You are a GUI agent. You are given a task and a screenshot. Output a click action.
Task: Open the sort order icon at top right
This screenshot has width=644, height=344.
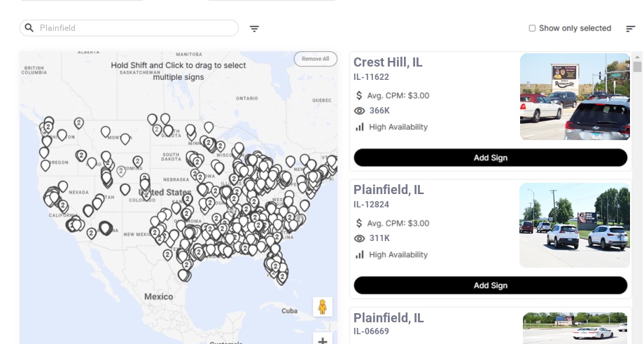coord(630,29)
